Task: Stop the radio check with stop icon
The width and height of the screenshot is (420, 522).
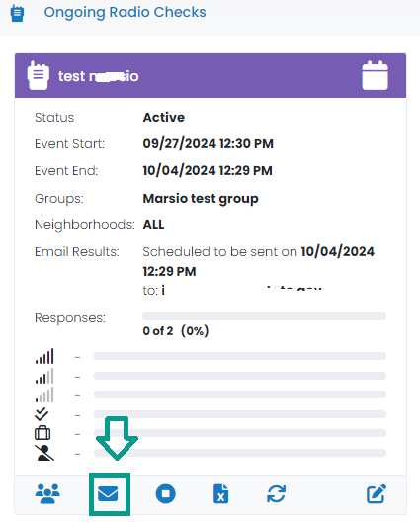Action: click(165, 493)
